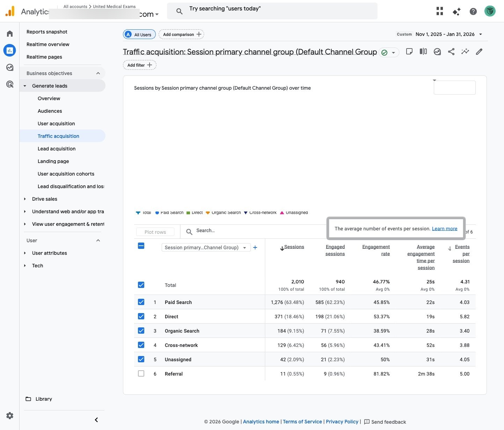The image size is (504, 430).
Task: Follow the Learn more tooltip link
Action: 444,229
